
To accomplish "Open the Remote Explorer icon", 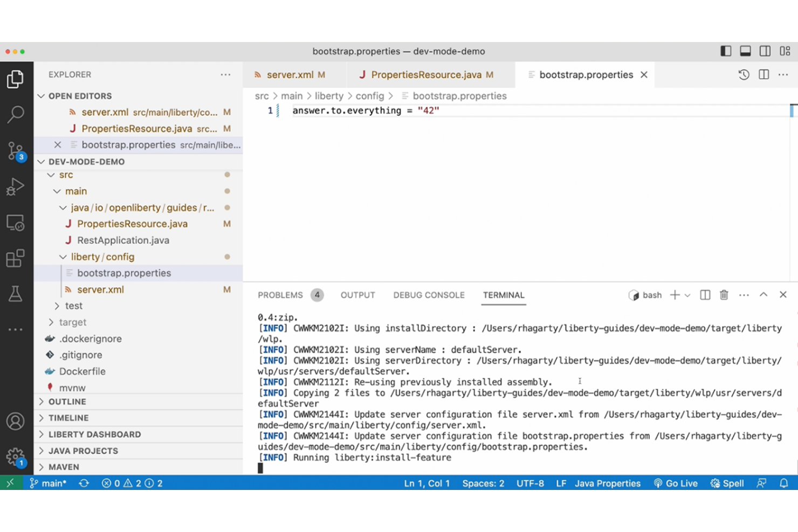I will (15, 223).
